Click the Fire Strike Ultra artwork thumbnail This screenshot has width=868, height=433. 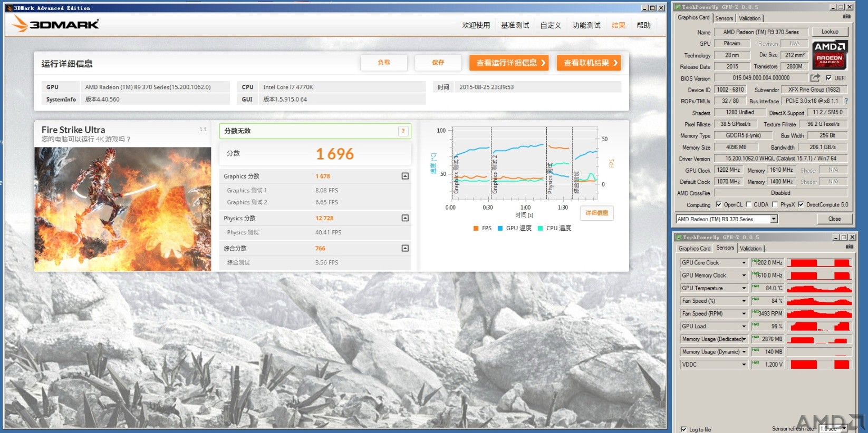123,209
